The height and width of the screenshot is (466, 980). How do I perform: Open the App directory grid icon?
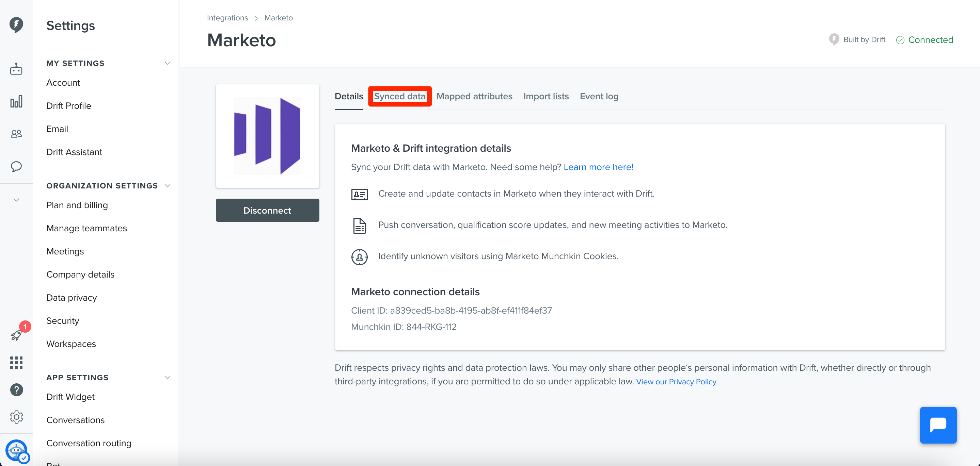tap(16, 362)
